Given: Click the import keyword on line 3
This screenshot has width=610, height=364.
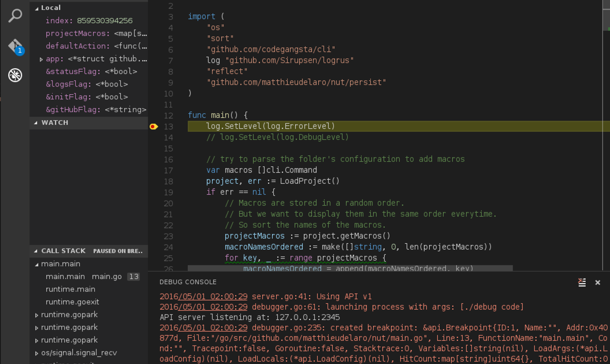Looking at the screenshot, I should pos(202,16).
